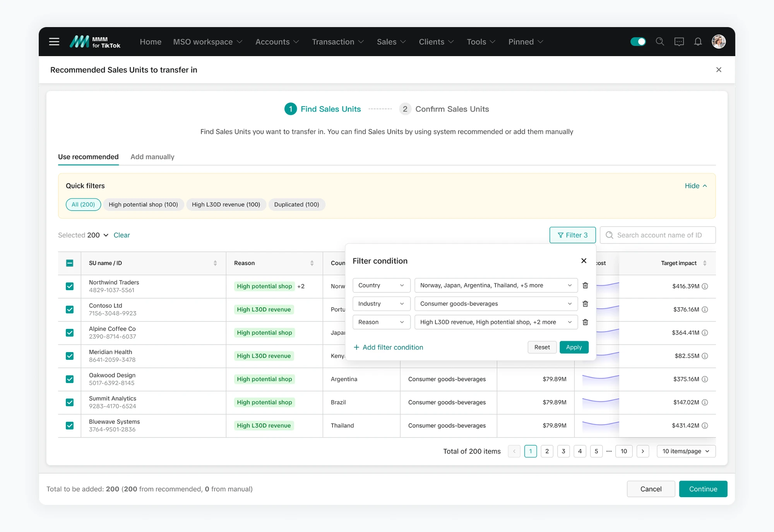The width and height of the screenshot is (774, 532).
Task: Go to previous page arrow
Action: coord(514,451)
